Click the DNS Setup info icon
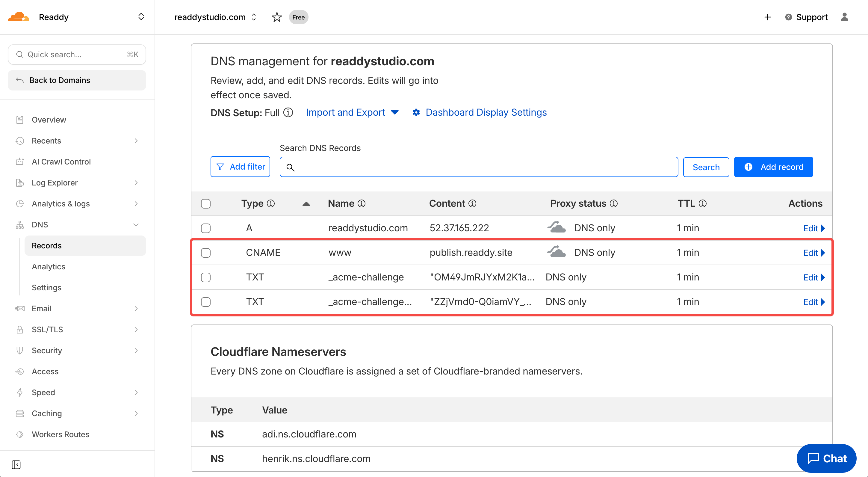The image size is (868, 477). (x=288, y=112)
